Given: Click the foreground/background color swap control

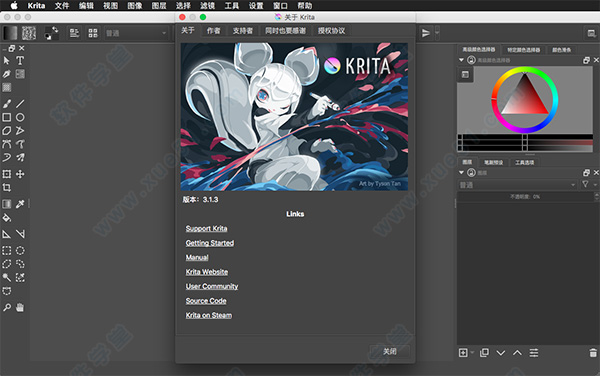Looking at the screenshot, I should 55,29.
